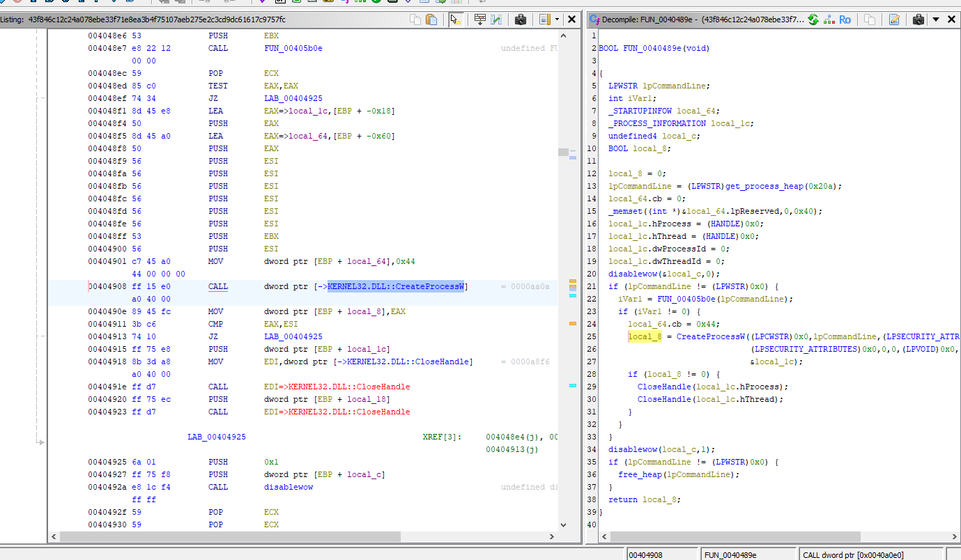Re-decompile function with the green refresh icon
The width and height of the screenshot is (961, 560).
click(x=813, y=20)
